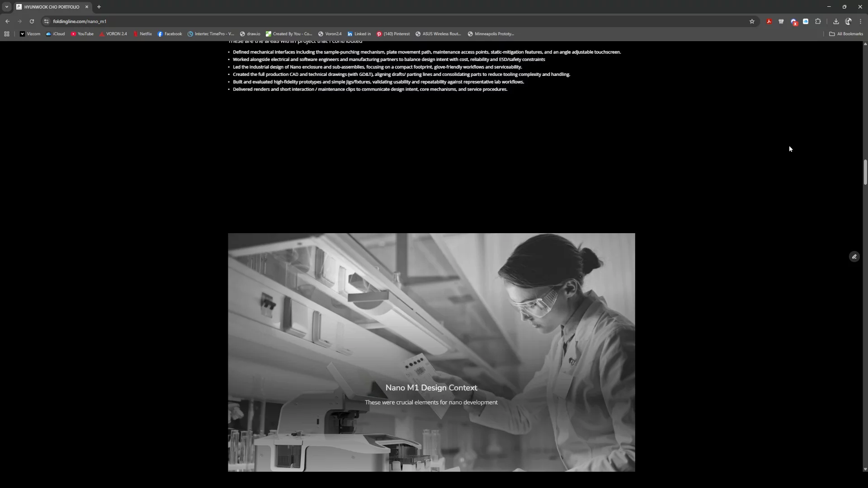Open the apps grid in the bookmarks bar
Image resolution: width=868 pixels, height=488 pixels.
click(x=7, y=34)
